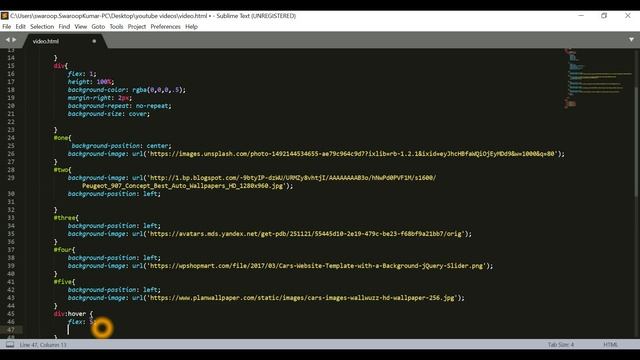640x360 pixels.
Task: Minimize the Sublime Text window
Action: (x=581, y=16)
